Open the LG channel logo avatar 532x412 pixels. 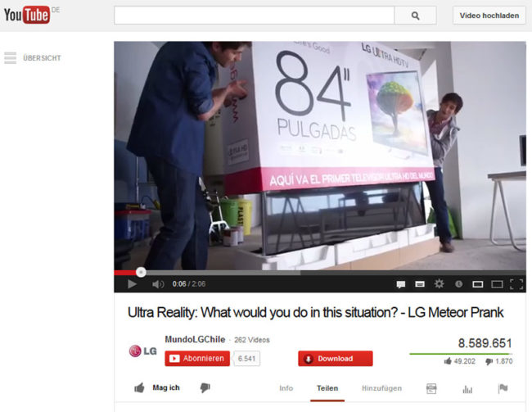tap(143, 351)
